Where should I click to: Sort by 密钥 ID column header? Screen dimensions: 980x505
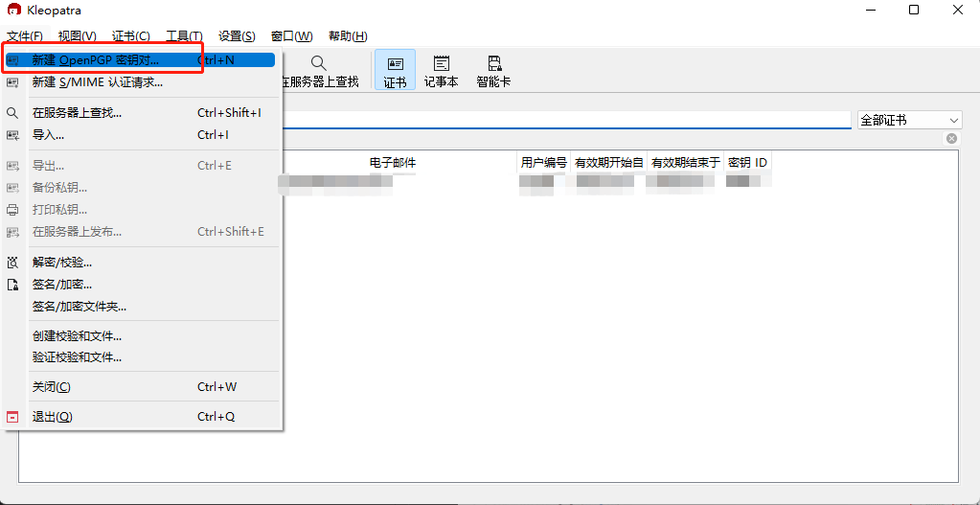pyautogui.click(x=747, y=163)
